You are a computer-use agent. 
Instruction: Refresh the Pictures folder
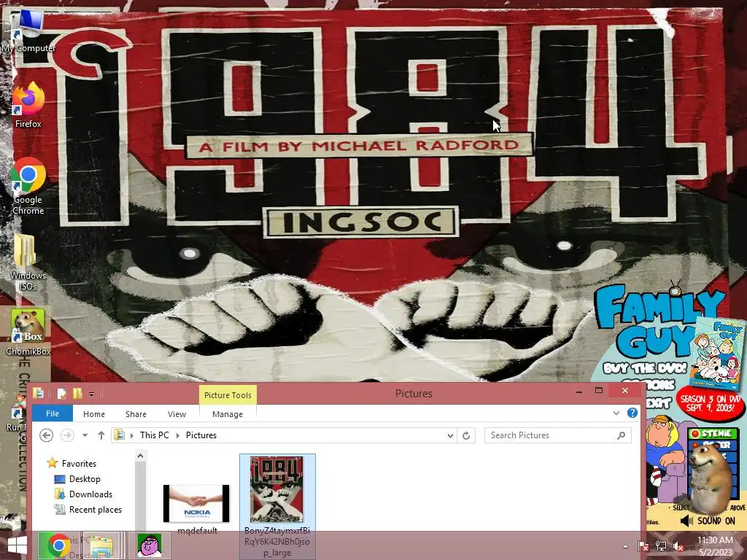coord(466,435)
